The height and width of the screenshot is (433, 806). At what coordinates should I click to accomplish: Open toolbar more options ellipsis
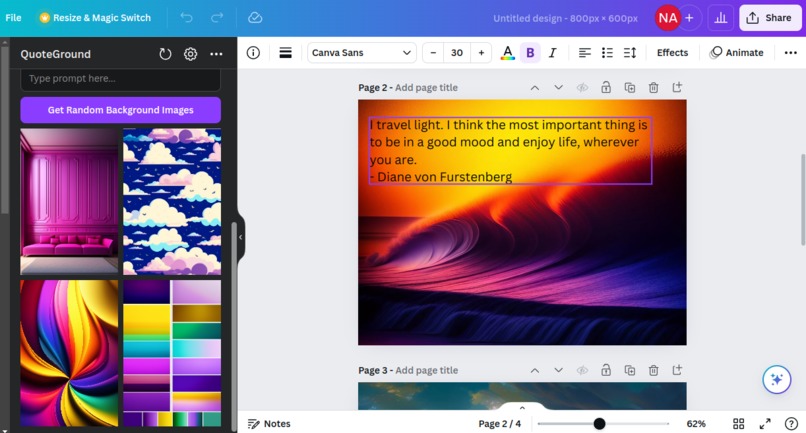coord(791,52)
